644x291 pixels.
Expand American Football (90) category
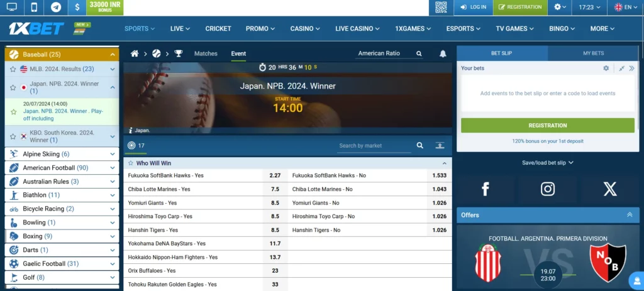click(x=113, y=168)
